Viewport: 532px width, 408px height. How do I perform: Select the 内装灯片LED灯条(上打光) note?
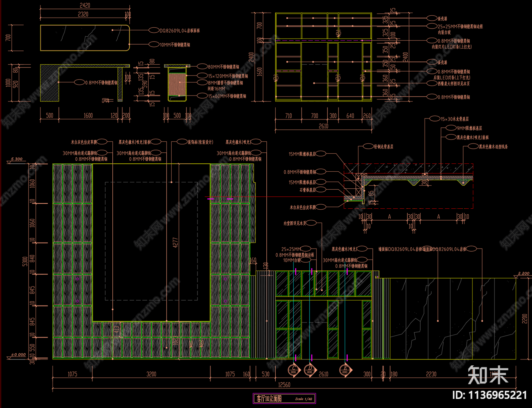coord(452,47)
